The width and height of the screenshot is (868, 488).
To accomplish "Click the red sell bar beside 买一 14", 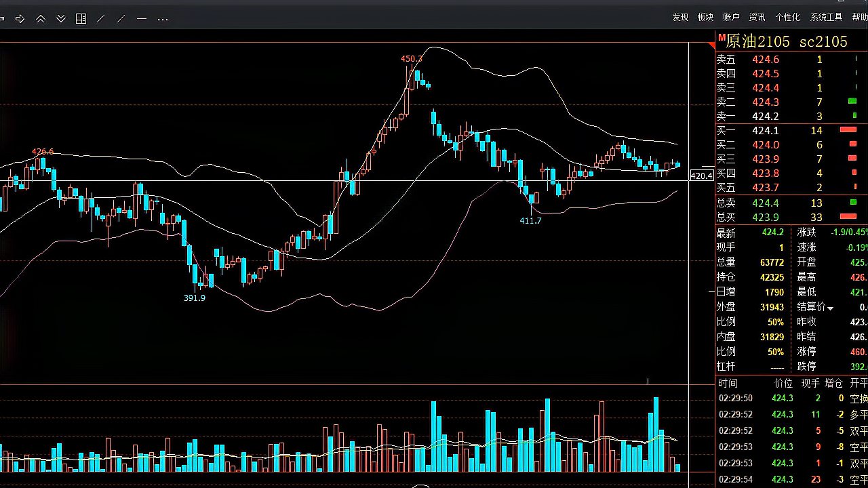I will (848, 129).
